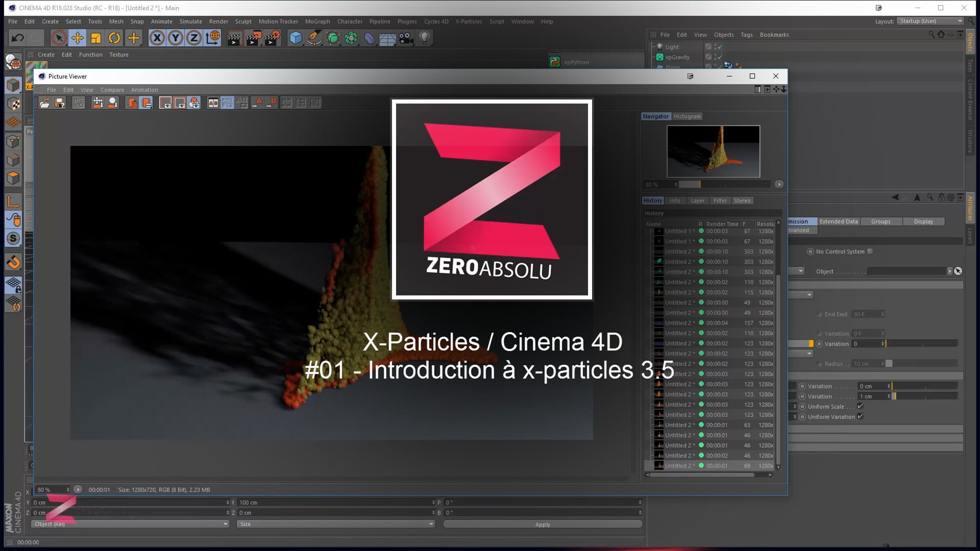980x551 pixels.
Task: Click the Display attribute tab
Action: click(x=924, y=222)
